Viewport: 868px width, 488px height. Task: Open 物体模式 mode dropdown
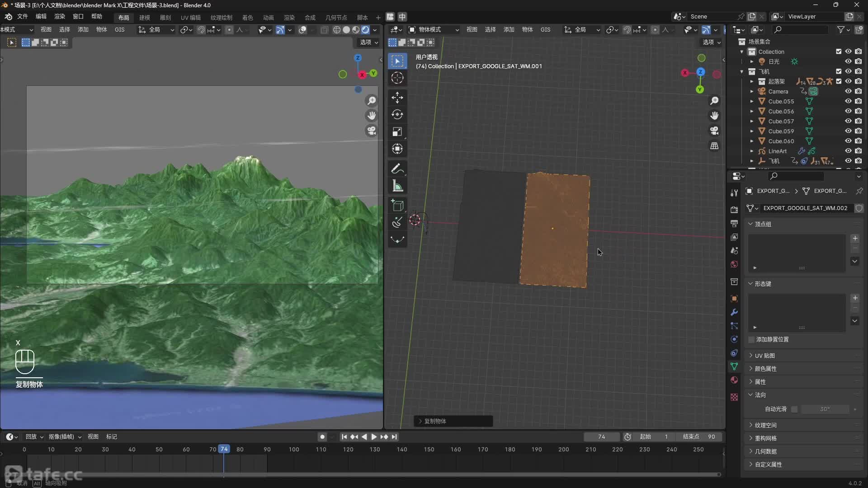434,29
